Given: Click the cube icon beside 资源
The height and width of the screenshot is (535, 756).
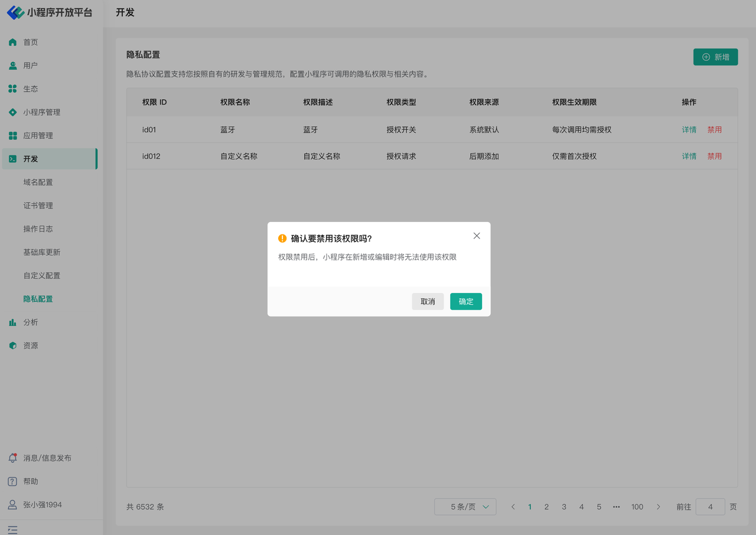Looking at the screenshot, I should (x=12, y=345).
